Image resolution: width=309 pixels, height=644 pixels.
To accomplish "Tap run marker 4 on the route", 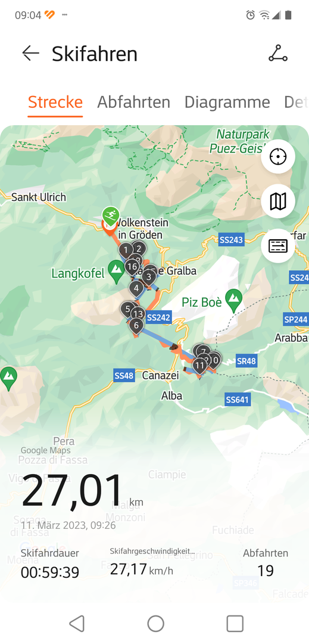I will click(x=136, y=289).
